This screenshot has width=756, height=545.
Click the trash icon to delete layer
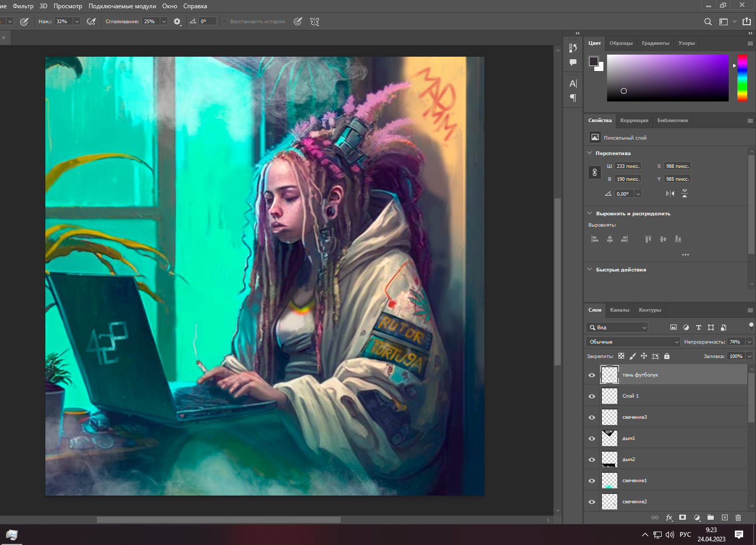point(738,518)
